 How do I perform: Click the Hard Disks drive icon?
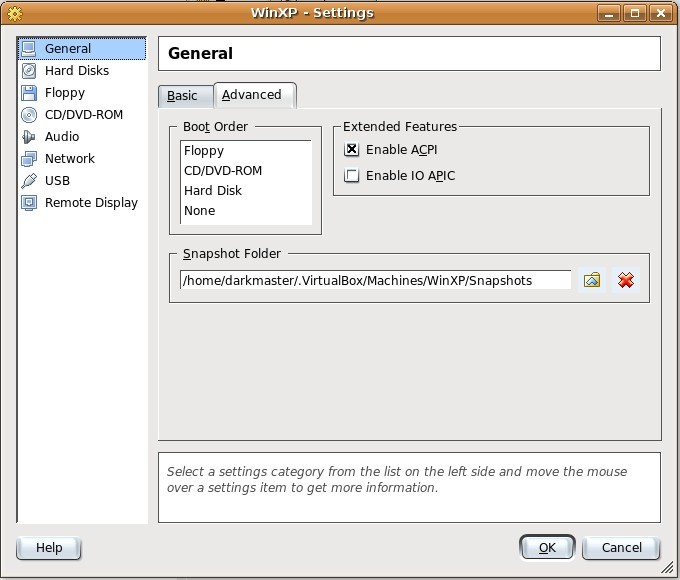(29, 71)
